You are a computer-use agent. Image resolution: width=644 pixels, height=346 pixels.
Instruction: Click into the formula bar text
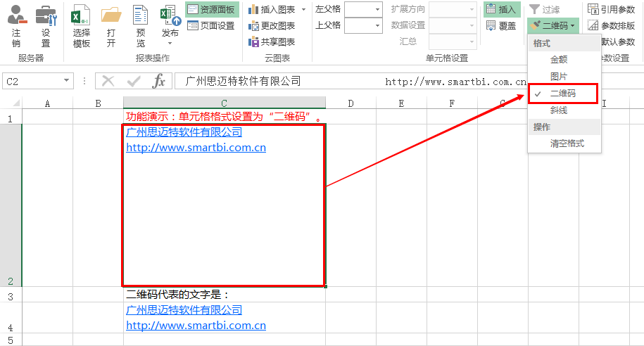click(351, 81)
